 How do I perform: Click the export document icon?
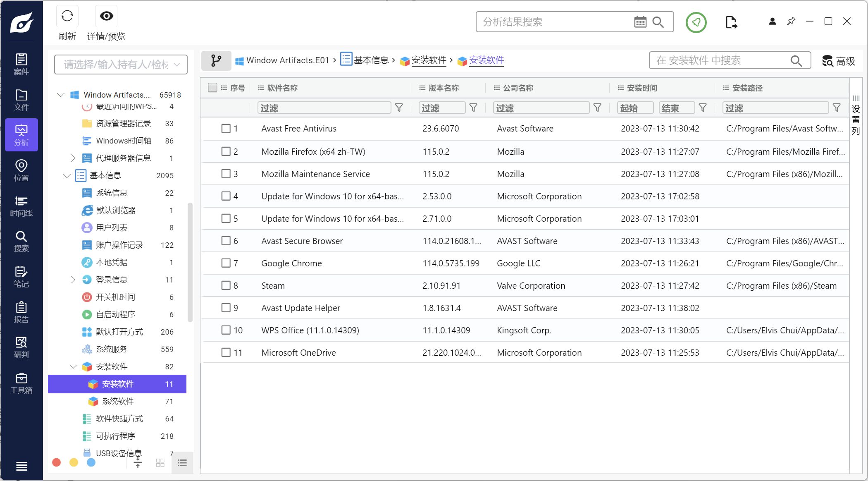[731, 22]
